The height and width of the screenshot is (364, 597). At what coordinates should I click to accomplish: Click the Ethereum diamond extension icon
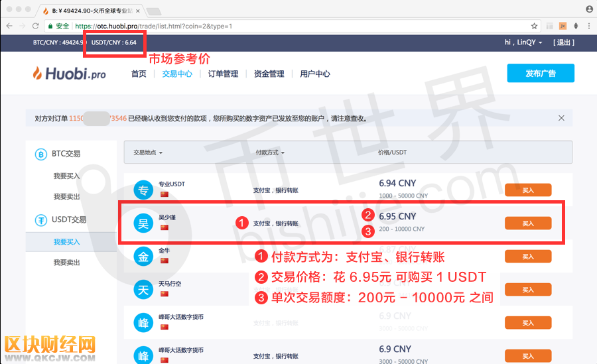[576, 26]
